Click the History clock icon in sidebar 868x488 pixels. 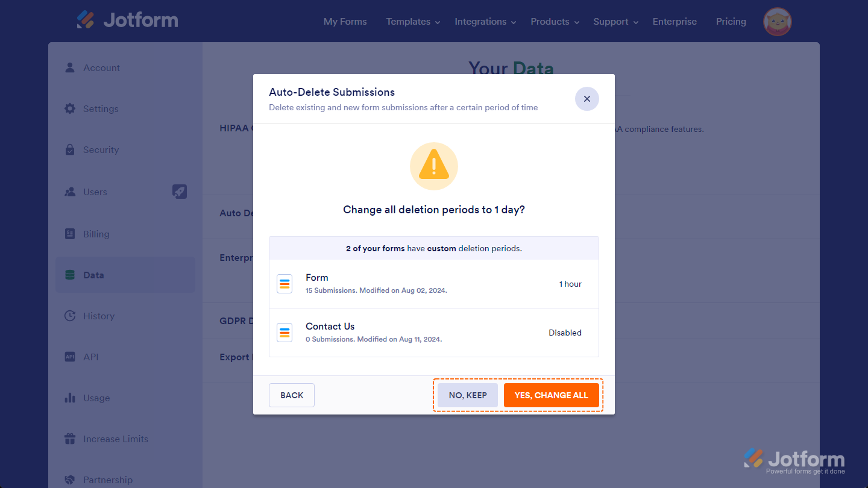coord(69,316)
